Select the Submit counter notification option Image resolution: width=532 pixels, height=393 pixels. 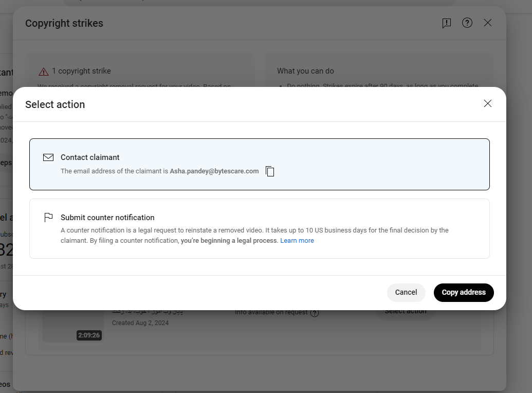[260, 228]
